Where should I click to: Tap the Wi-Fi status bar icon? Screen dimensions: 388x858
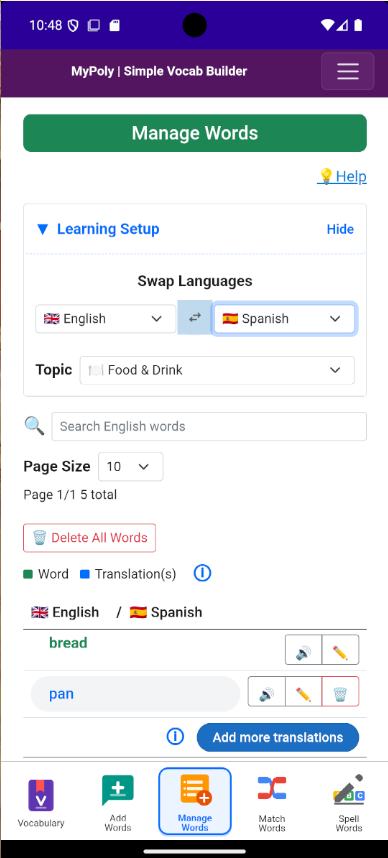[x=327, y=25]
